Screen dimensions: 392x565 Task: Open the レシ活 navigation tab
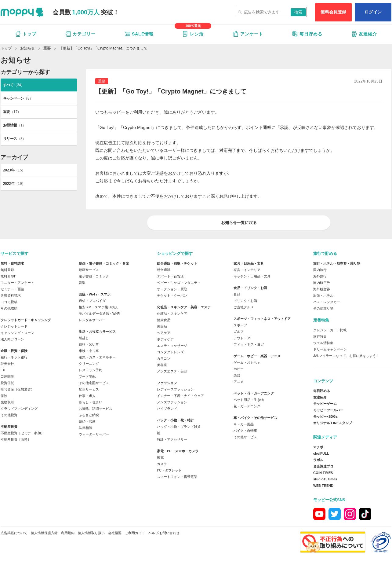193,34
